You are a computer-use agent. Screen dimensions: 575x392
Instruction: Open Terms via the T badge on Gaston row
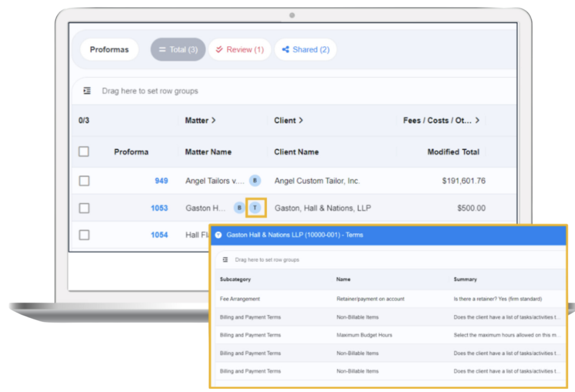255,208
